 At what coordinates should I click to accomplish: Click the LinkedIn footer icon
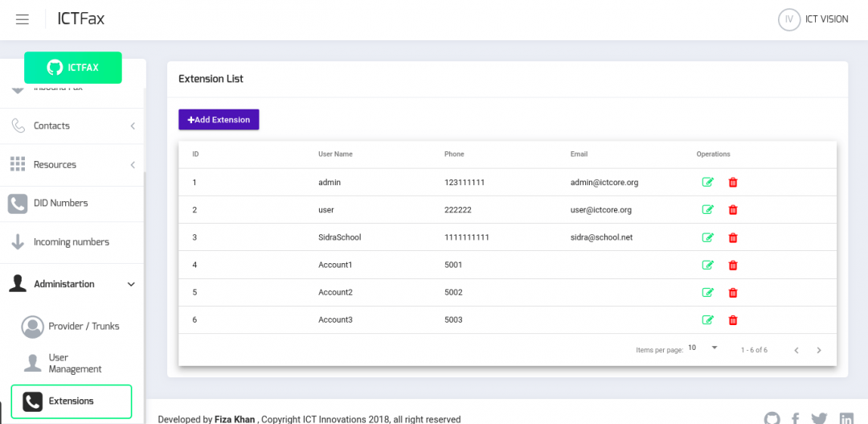point(845,418)
